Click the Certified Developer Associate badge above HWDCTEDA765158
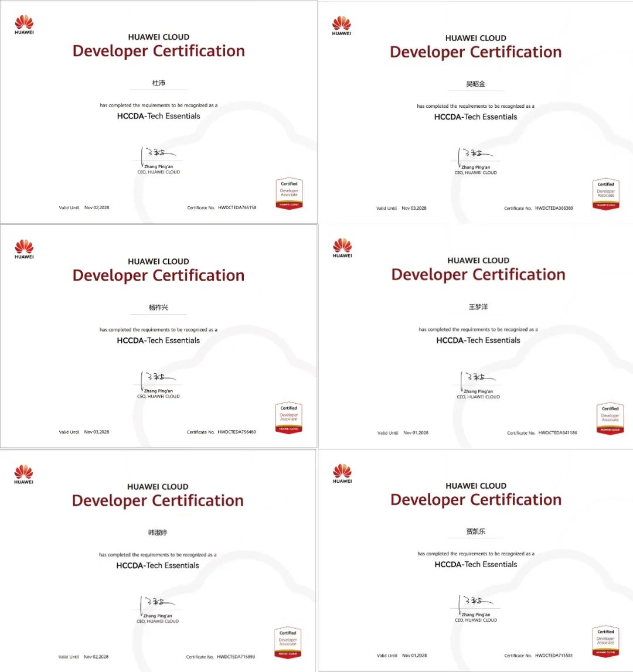This screenshot has width=633, height=672. pos(289,194)
